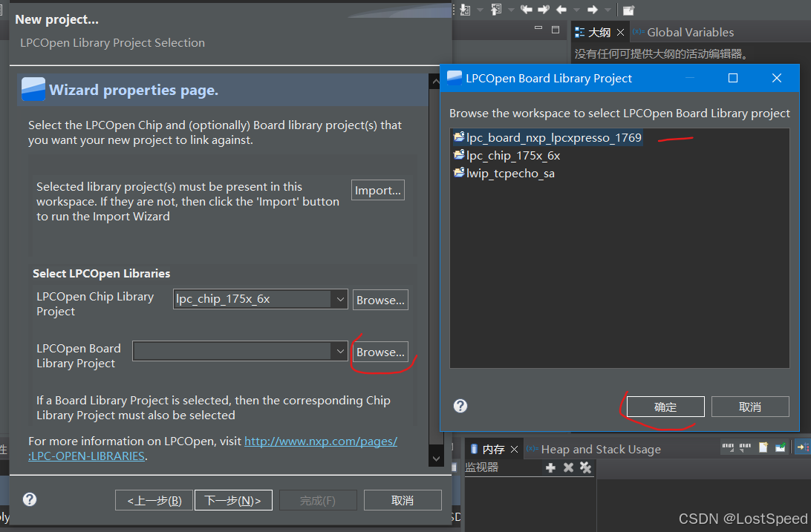Click the 'Select LPCOpen Libraries' heading
This screenshot has width=811, height=532.
click(x=101, y=274)
